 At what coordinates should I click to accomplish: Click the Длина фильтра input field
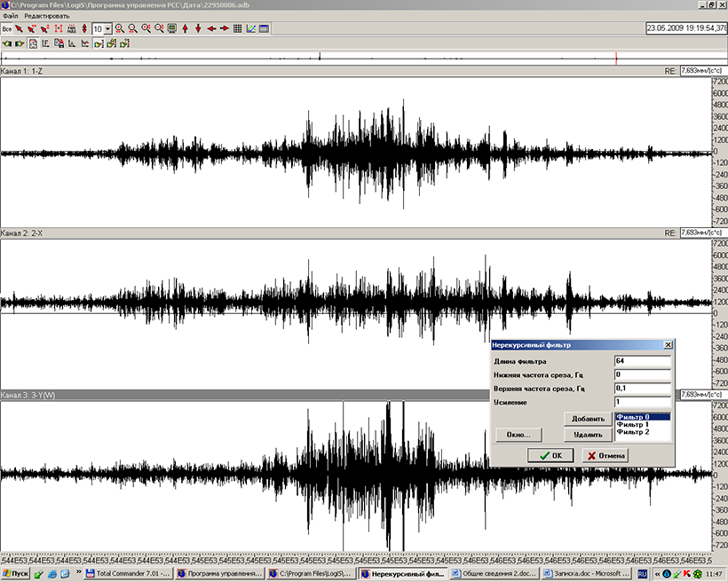[641, 360]
